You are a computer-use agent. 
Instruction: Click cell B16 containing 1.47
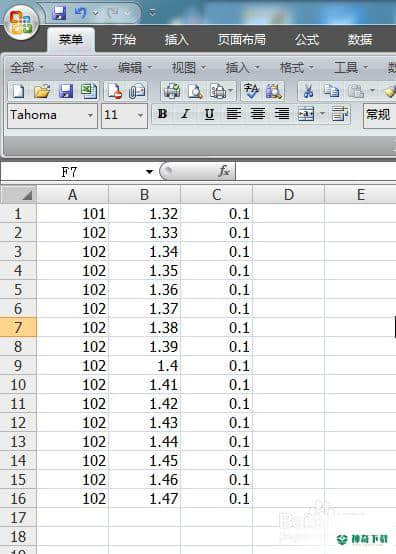(x=144, y=498)
